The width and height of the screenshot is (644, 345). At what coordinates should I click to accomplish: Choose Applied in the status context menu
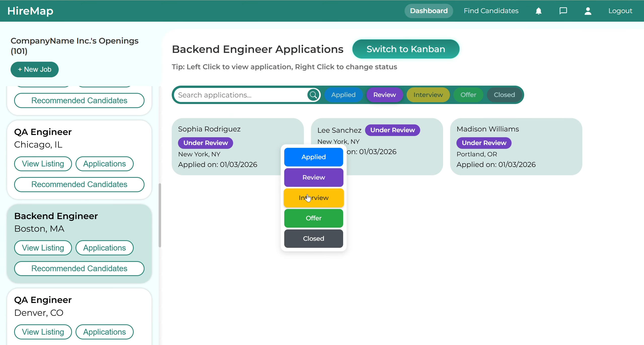coord(314,157)
